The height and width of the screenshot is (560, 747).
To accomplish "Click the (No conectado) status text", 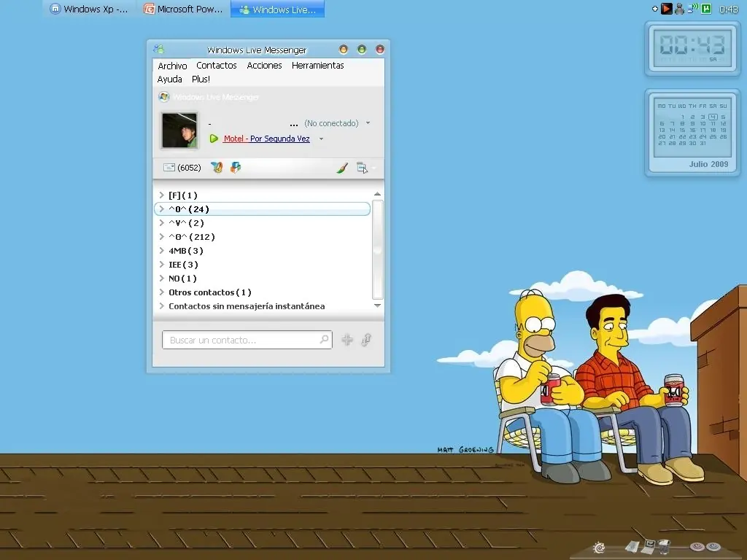I will [332, 123].
